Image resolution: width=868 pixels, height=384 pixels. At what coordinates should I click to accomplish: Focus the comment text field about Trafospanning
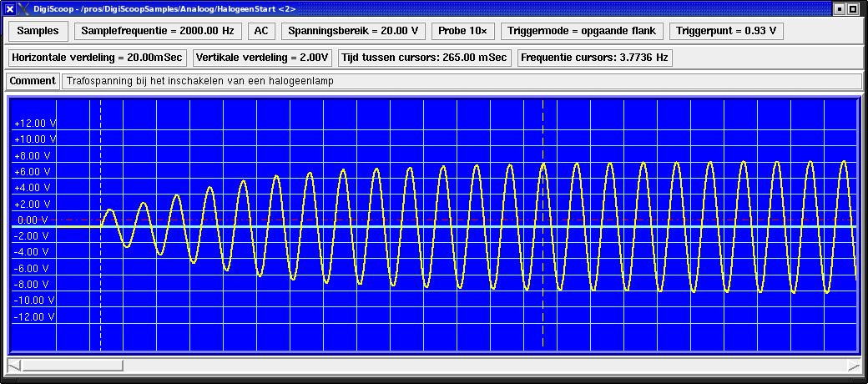461,81
